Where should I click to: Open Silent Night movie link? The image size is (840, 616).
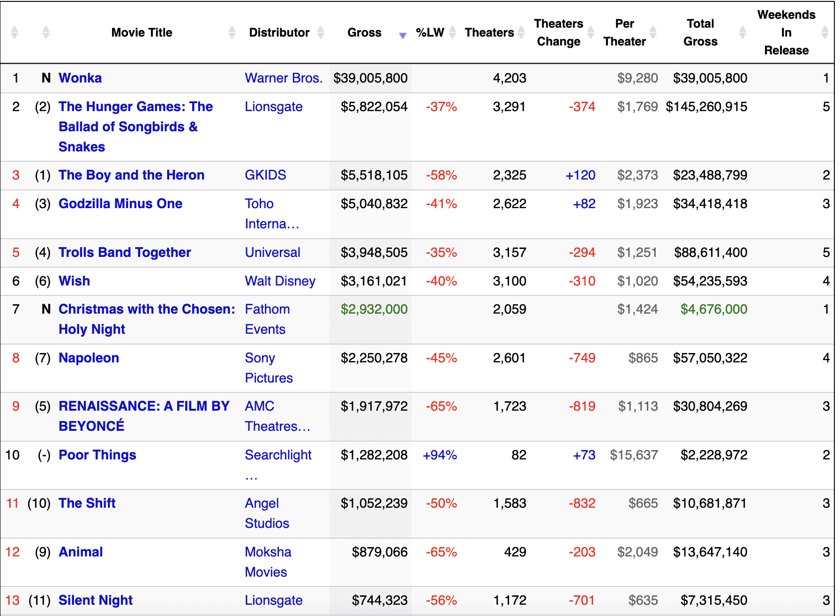(96, 600)
